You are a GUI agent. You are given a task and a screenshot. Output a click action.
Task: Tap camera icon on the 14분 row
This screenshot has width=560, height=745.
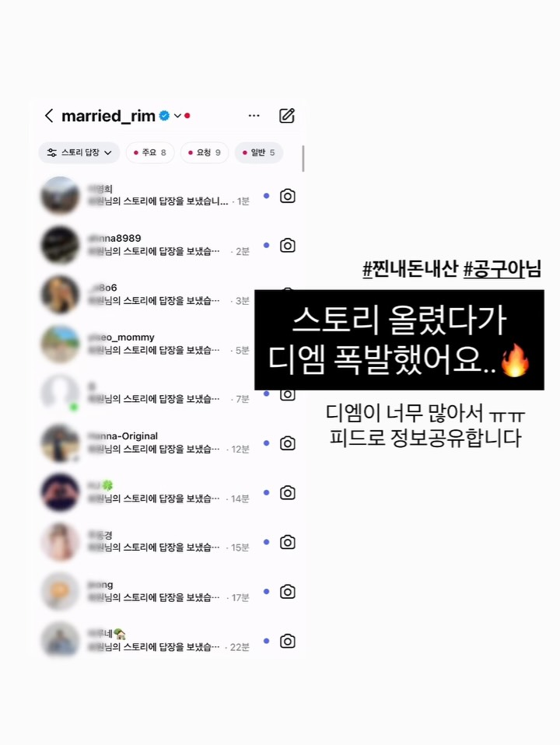point(287,493)
